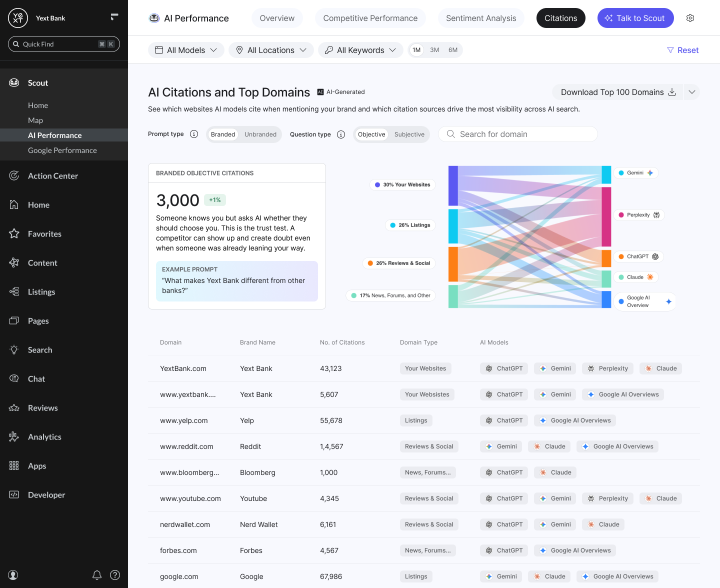Open Chat section icon
Viewport: 720px width, 588px height.
(x=14, y=379)
